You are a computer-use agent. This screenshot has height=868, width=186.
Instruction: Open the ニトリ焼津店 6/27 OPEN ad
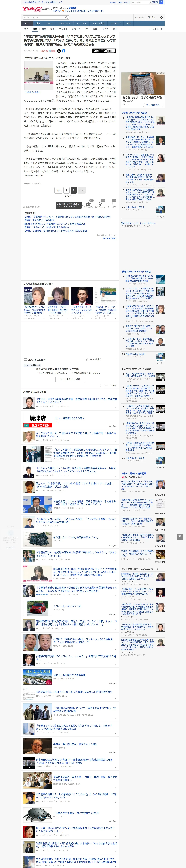pos(69,418)
